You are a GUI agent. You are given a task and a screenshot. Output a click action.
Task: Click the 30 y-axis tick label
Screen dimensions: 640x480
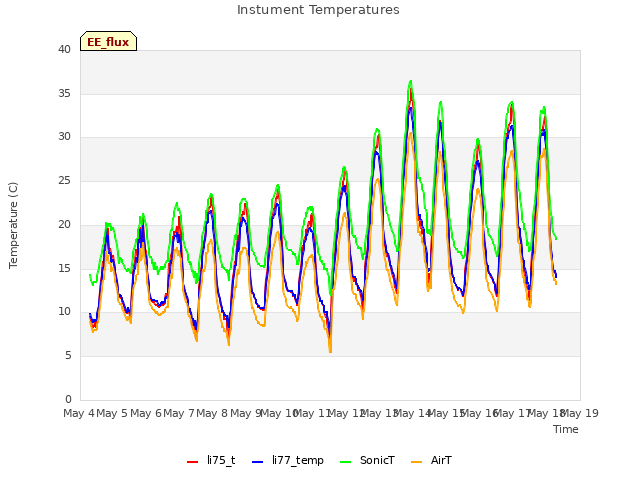coord(64,137)
